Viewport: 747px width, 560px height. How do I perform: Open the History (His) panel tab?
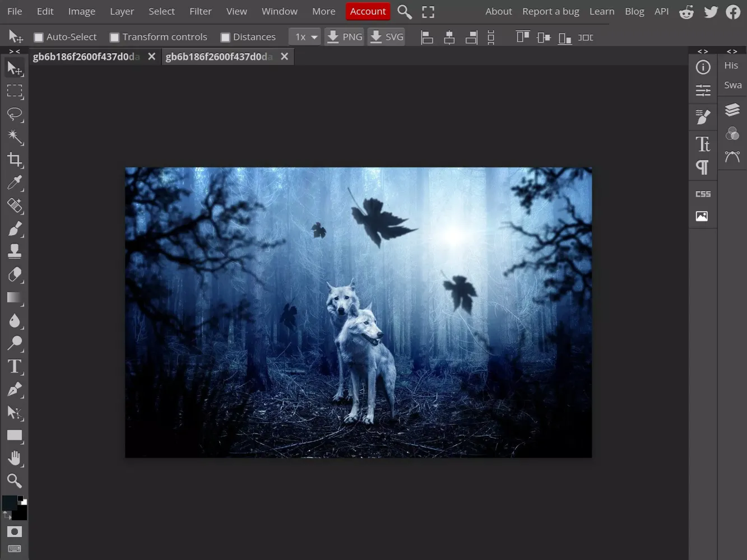[731, 66]
